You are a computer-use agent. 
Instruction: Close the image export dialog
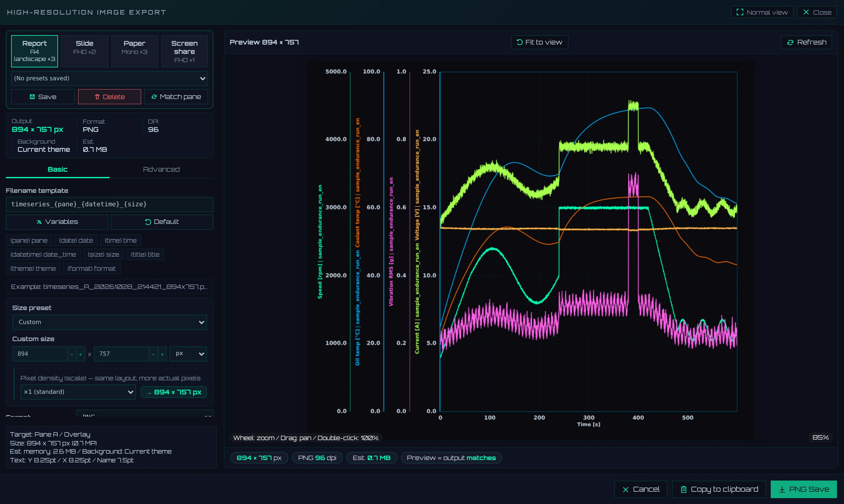pyautogui.click(x=817, y=12)
